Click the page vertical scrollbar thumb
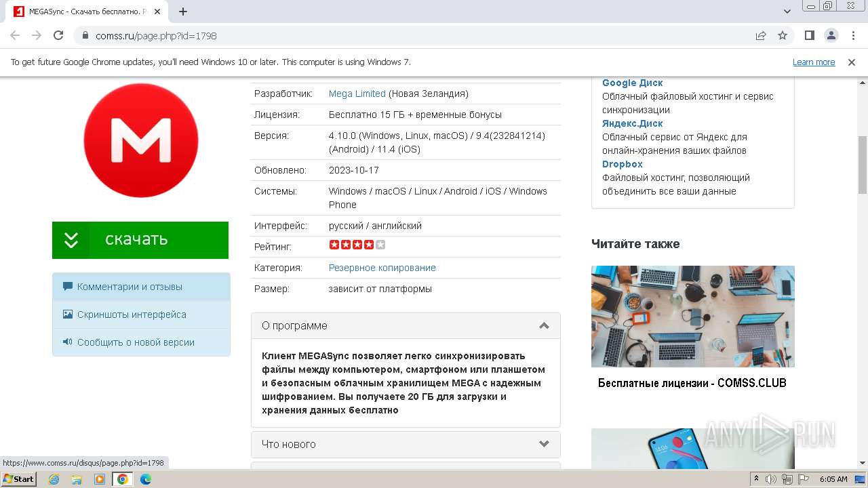This screenshot has width=868, height=488. 862,164
